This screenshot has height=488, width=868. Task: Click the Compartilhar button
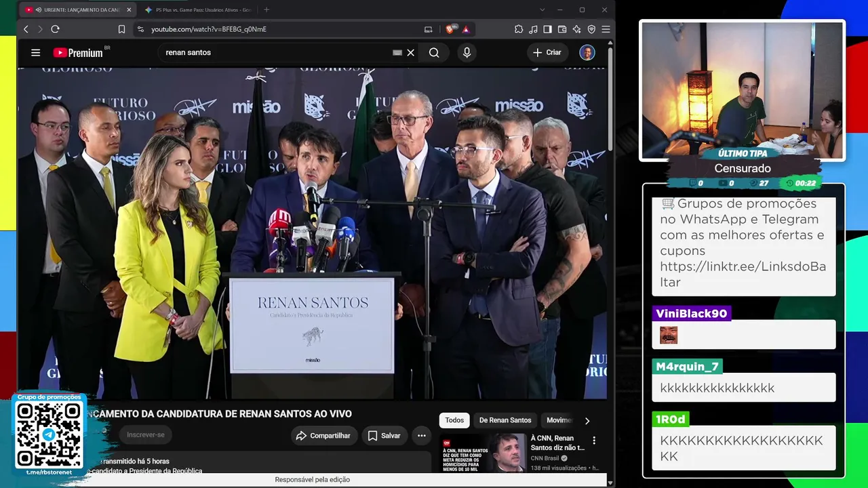tap(323, 436)
